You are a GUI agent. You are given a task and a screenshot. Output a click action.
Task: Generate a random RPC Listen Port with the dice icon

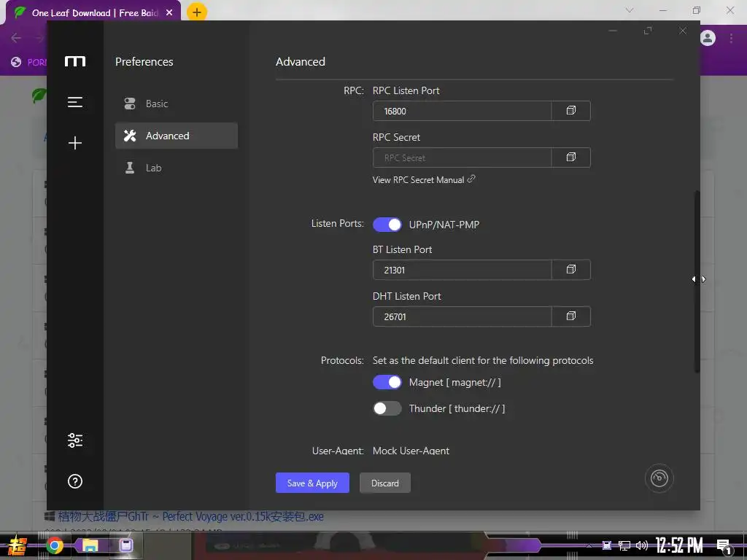pos(570,111)
